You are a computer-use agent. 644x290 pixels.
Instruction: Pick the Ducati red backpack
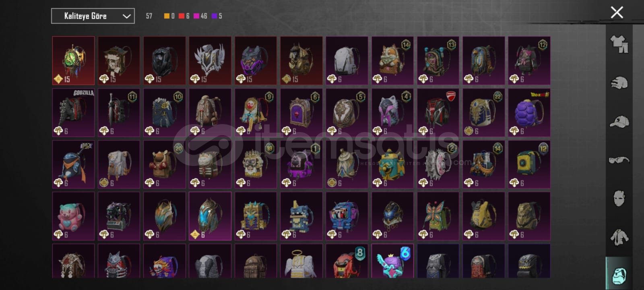pos(438,112)
